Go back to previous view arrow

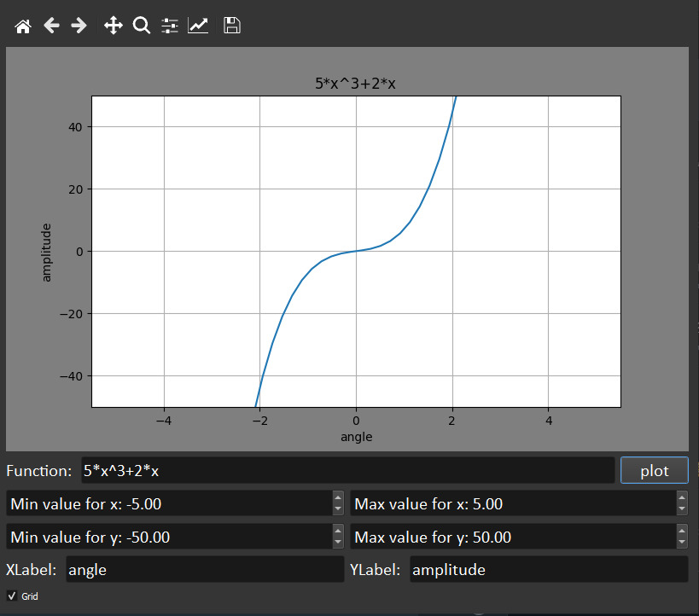point(52,26)
